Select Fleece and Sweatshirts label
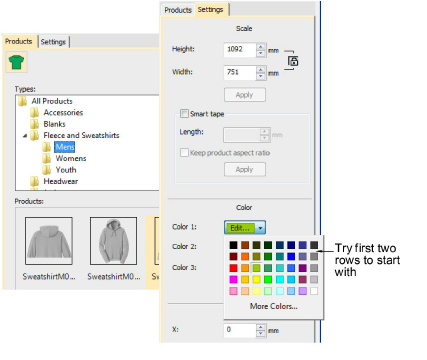The image size is (427, 360). coord(81,135)
